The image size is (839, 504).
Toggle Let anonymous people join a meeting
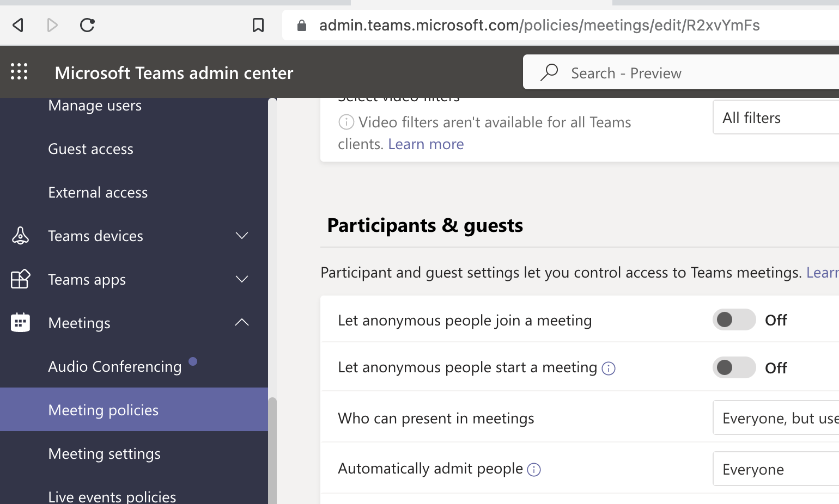(734, 320)
